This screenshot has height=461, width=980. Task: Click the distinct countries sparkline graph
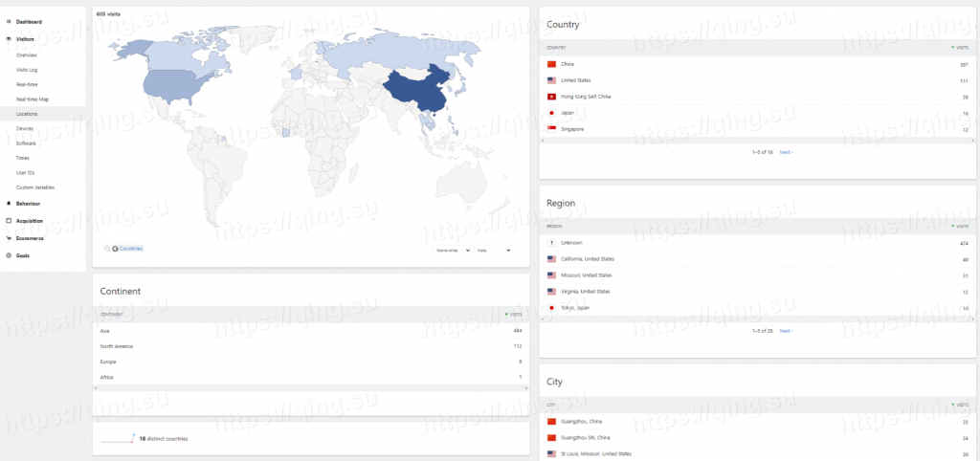tap(117, 439)
